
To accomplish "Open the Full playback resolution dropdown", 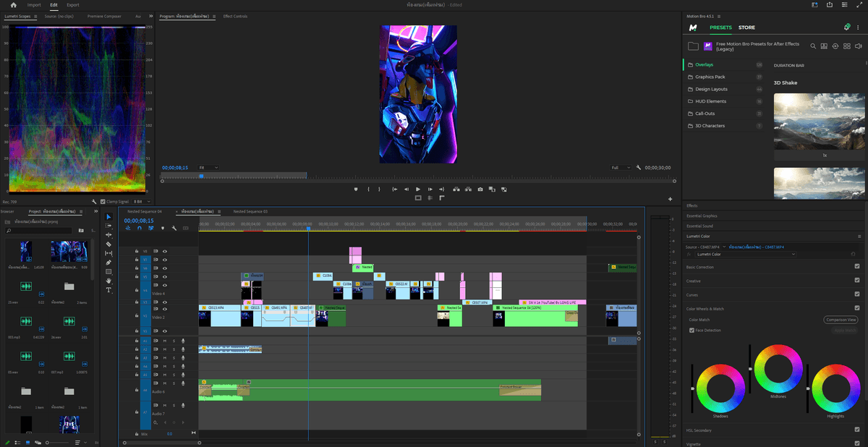I will (620, 167).
